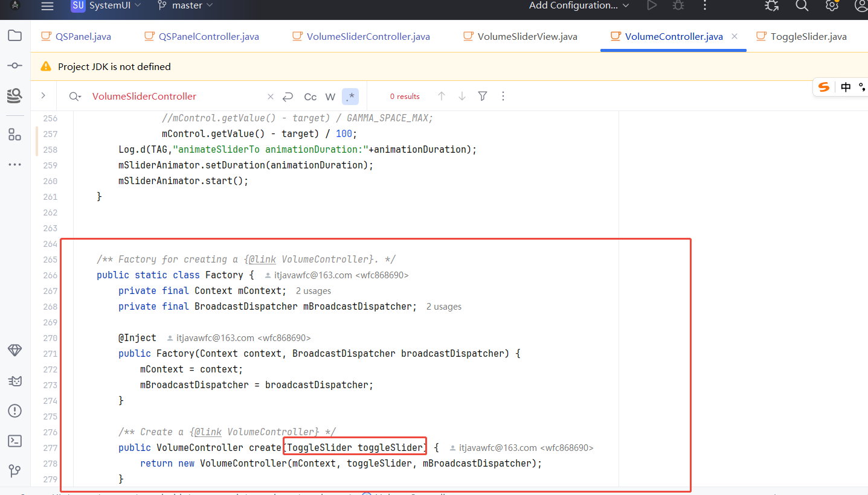Image resolution: width=868 pixels, height=495 pixels.
Task: Open the Logcat cat icon
Action: (14, 381)
